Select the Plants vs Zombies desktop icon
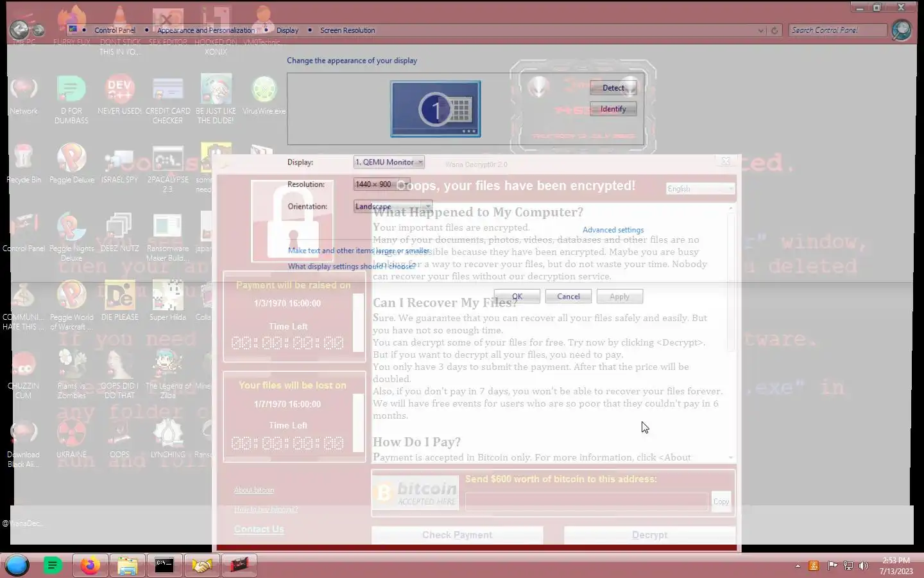This screenshot has height=578, width=924. [71, 374]
